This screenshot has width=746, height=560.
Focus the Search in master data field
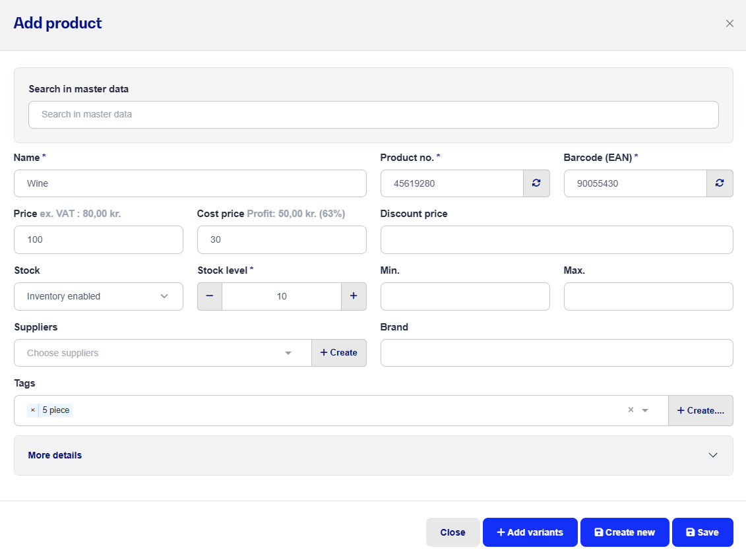(x=373, y=115)
